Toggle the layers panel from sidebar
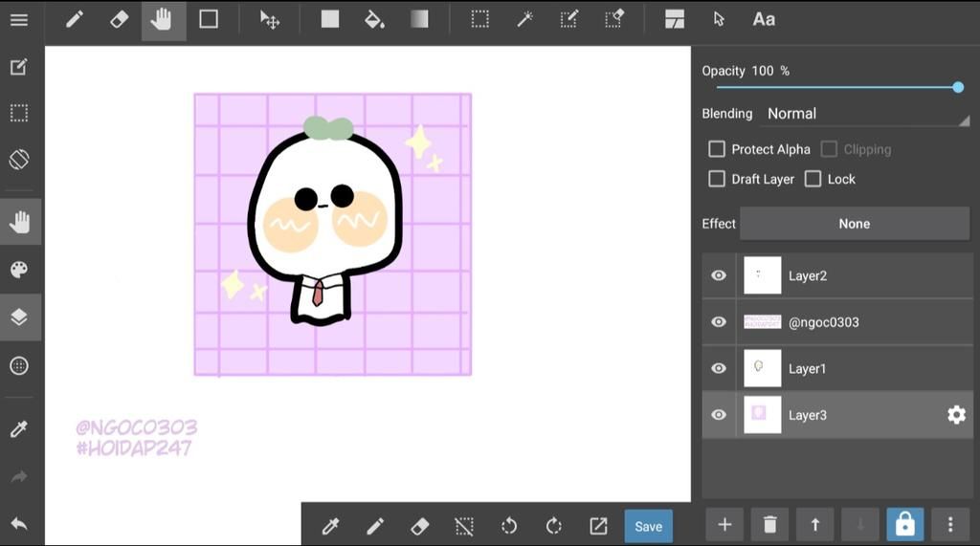 click(x=21, y=317)
